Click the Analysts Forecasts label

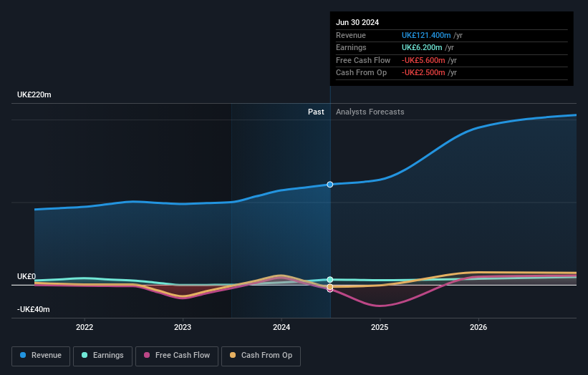click(370, 112)
